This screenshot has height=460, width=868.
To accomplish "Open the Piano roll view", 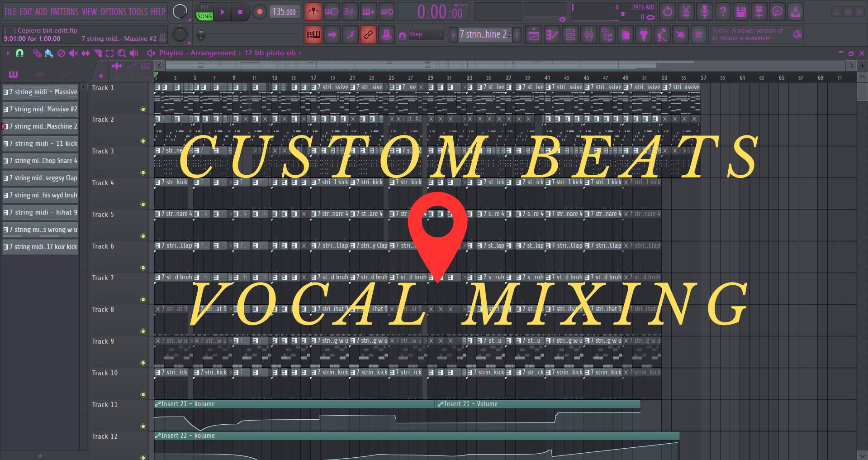I will [x=552, y=35].
